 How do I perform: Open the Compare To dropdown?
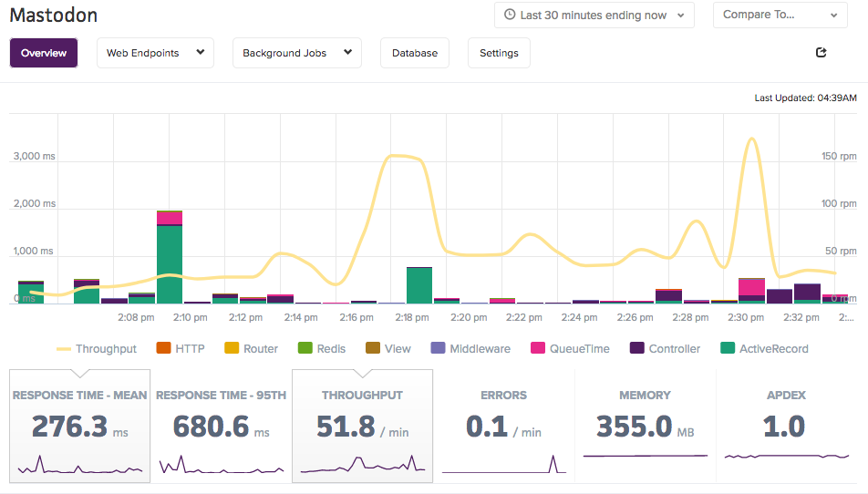coord(780,15)
